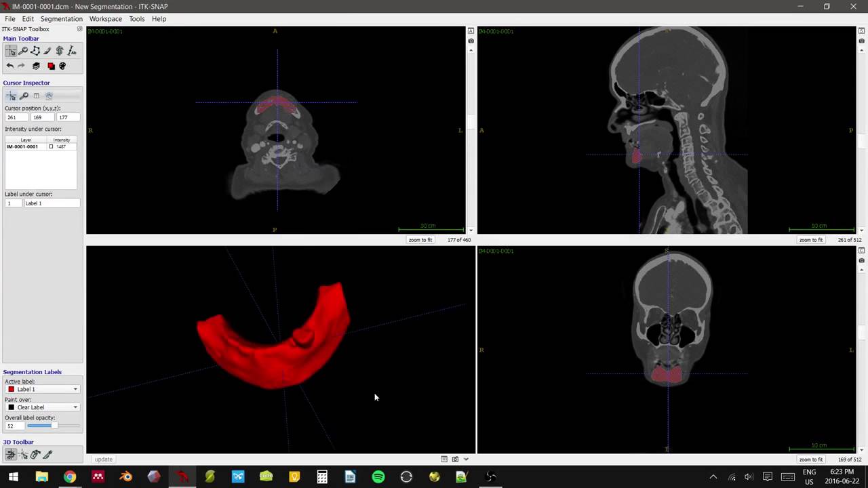Image resolution: width=868 pixels, height=488 pixels.
Task: Toggle IM-0001-0001 layer visibility checkbox
Action: (51, 146)
